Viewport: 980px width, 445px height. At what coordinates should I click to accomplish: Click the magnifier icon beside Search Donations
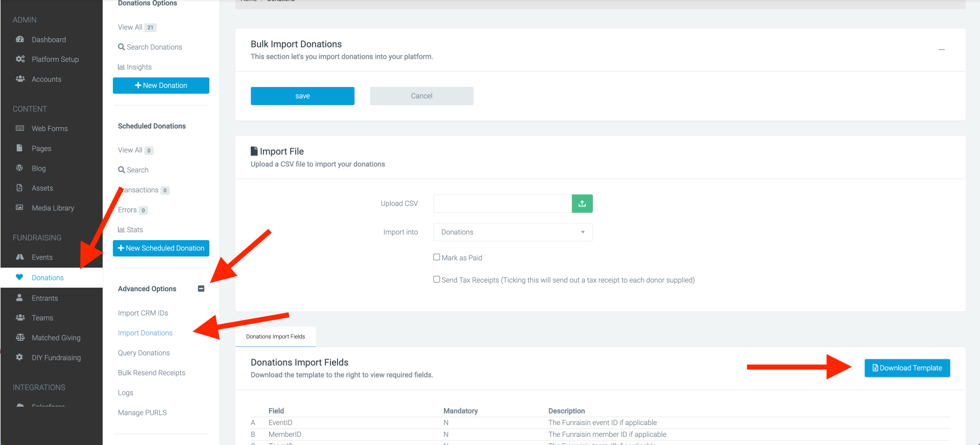122,47
